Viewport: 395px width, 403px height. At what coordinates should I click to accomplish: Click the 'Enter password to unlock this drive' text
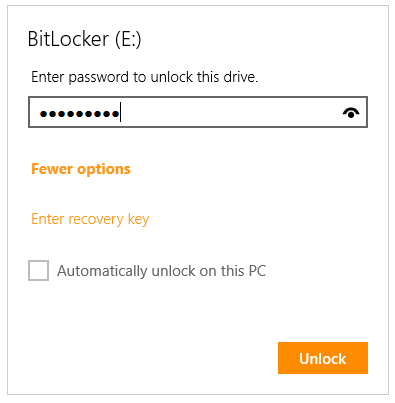pos(145,77)
